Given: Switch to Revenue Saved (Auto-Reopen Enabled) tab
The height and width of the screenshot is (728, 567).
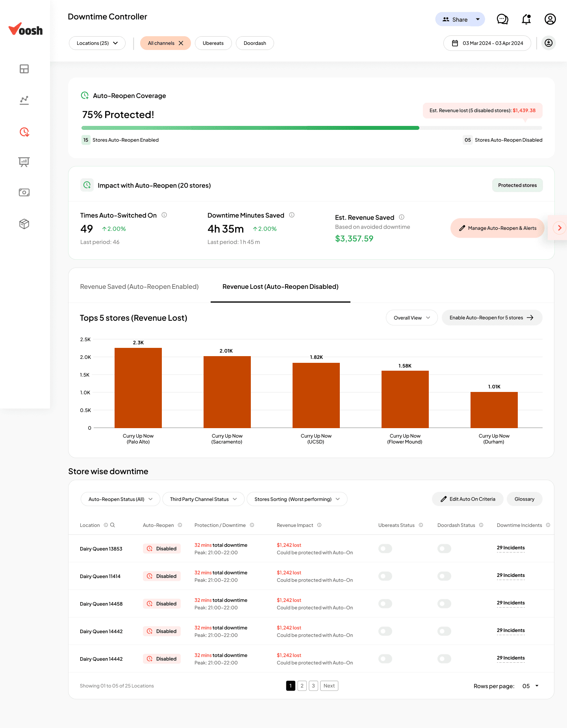Looking at the screenshot, I should pyautogui.click(x=139, y=286).
